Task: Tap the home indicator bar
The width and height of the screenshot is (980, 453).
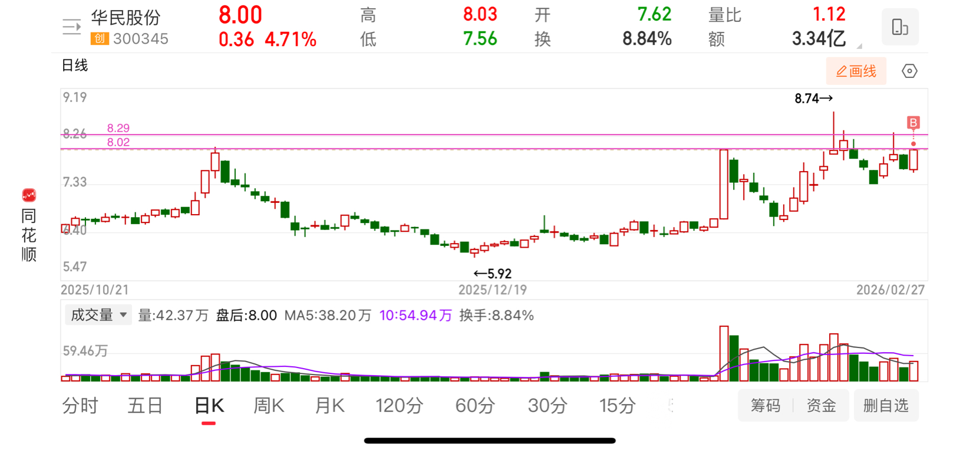Action: tap(490, 441)
